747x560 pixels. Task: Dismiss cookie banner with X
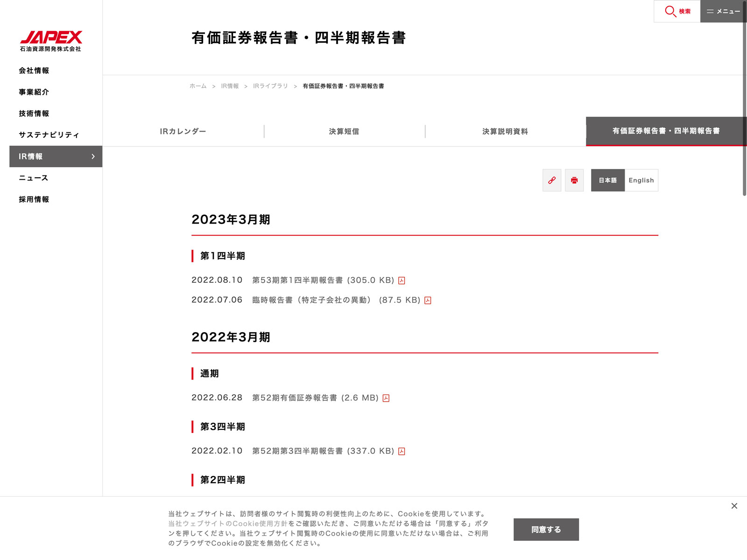point(734,506)
